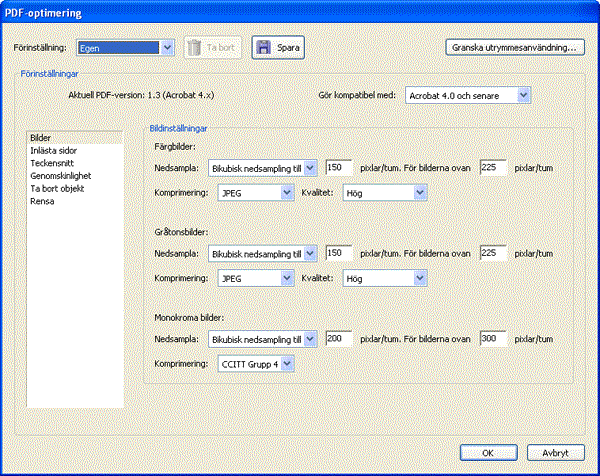Click Monokroma 200 pixlar/tum field
The image size is (600, 476).
339,339
